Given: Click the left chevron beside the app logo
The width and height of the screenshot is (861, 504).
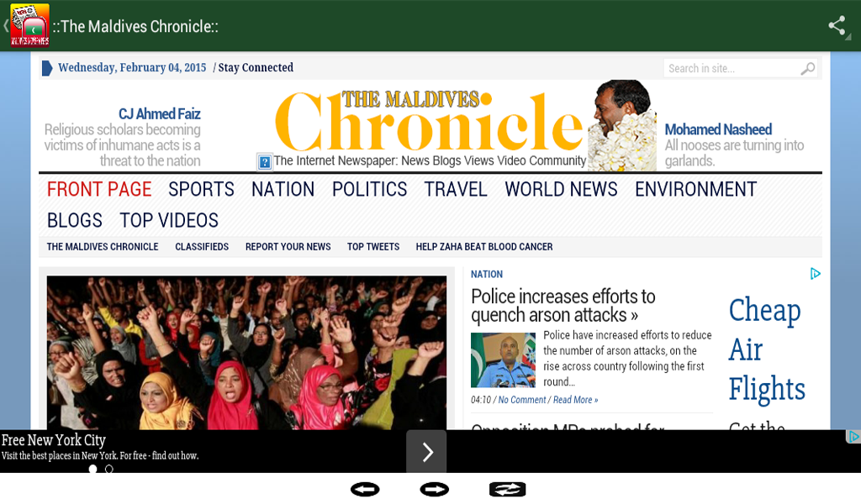Looking at the screenshot, I should coord(6,26).
